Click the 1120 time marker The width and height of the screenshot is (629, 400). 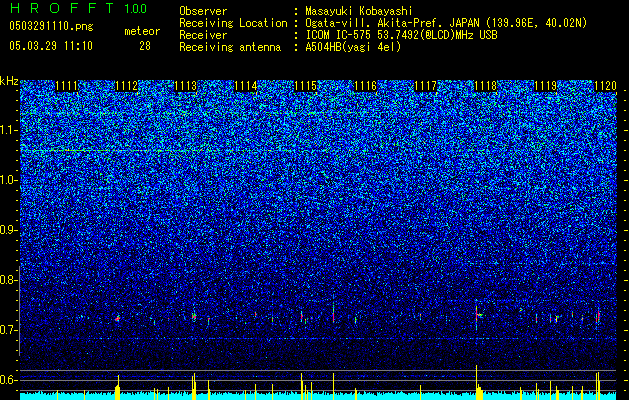click(x=605, y=86)
